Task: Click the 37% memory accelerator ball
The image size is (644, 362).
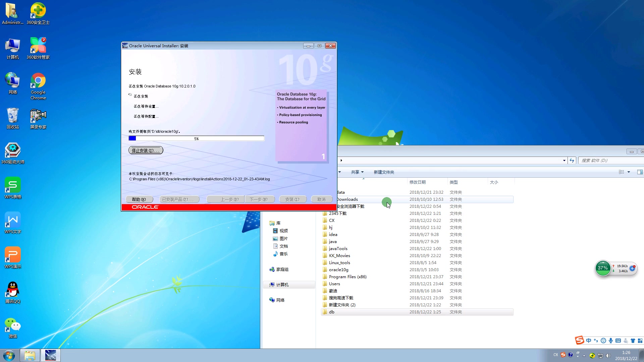Action: (603, 268)
